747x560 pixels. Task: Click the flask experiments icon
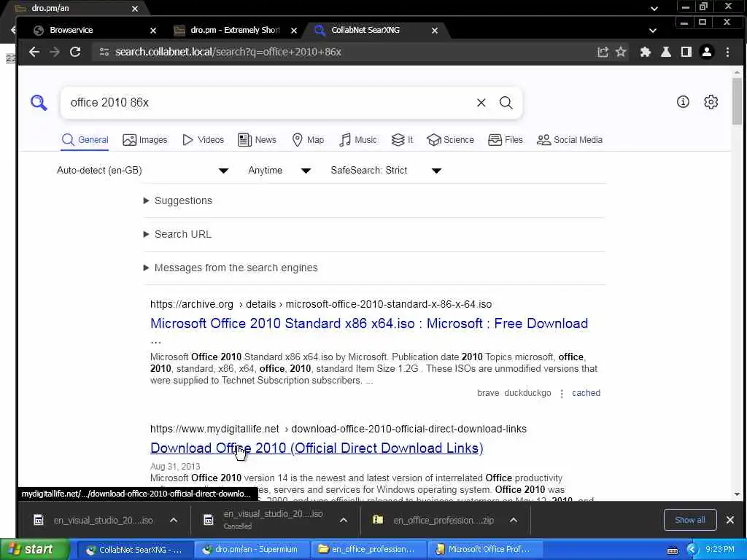666,52
